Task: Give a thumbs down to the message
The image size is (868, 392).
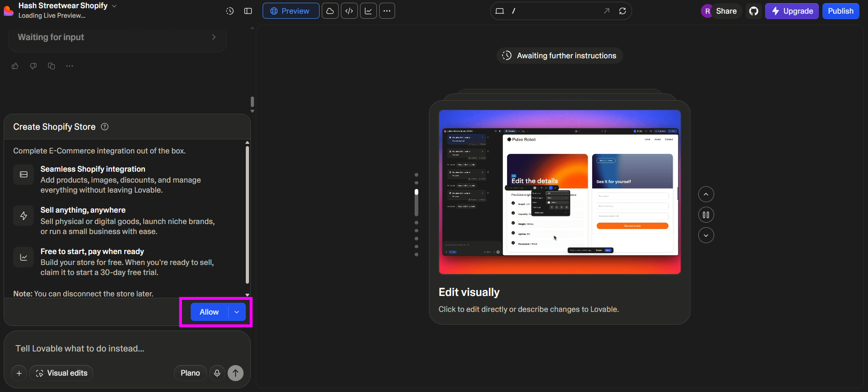Action: (33, 66)
